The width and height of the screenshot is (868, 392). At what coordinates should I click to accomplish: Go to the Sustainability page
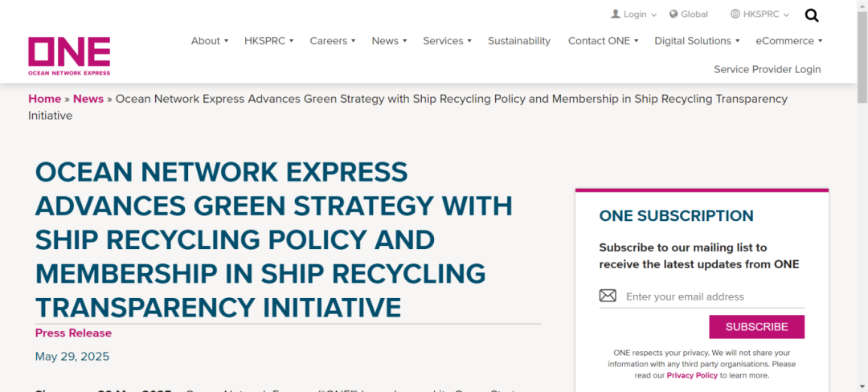pyautogui.click(x=519, y=41)
